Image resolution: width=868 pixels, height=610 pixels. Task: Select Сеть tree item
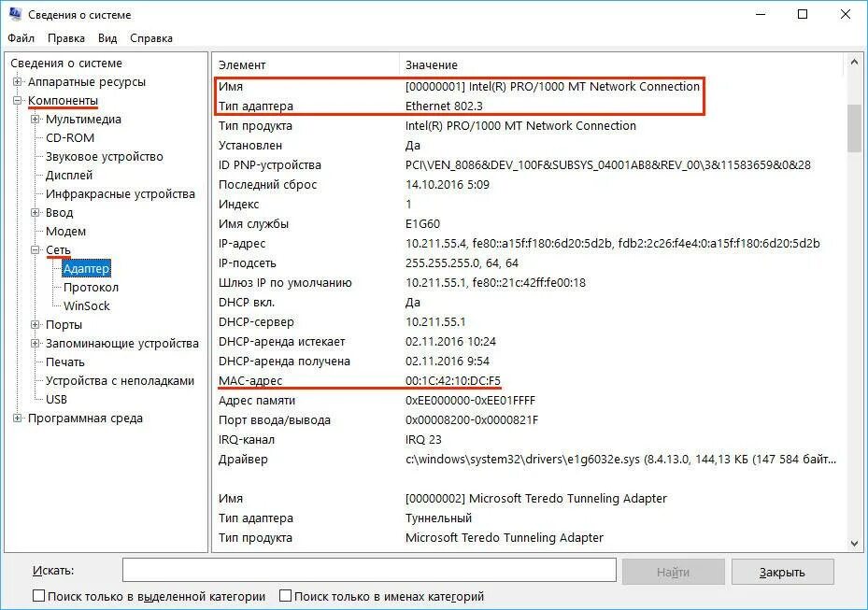click(58, 250)
